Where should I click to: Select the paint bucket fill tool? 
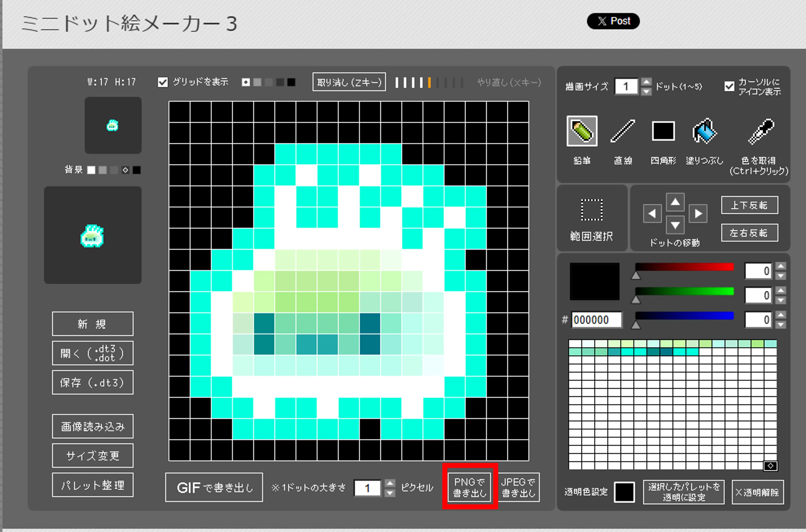(704, 131)
